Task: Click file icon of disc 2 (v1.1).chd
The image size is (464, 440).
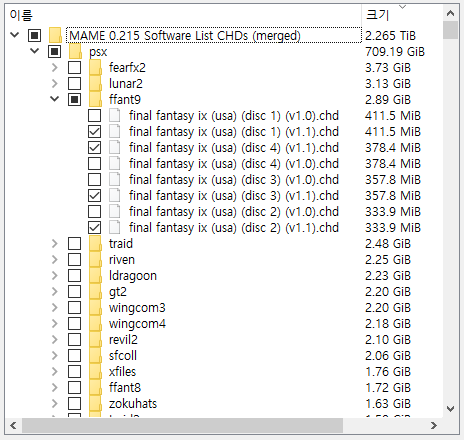Action: point(115,227)
